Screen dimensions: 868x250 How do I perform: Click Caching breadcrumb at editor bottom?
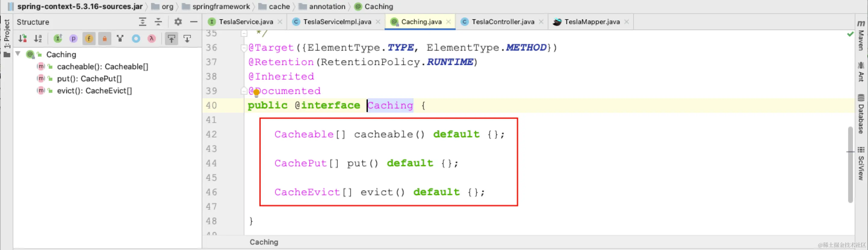click(x=264, y=242)
